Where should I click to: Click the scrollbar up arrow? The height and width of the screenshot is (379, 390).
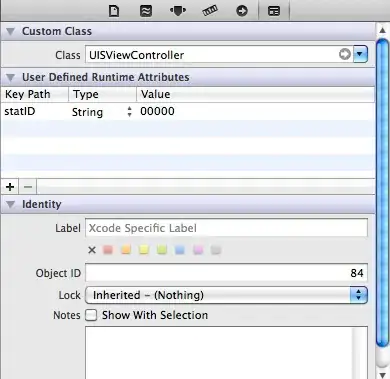(383, 30)
